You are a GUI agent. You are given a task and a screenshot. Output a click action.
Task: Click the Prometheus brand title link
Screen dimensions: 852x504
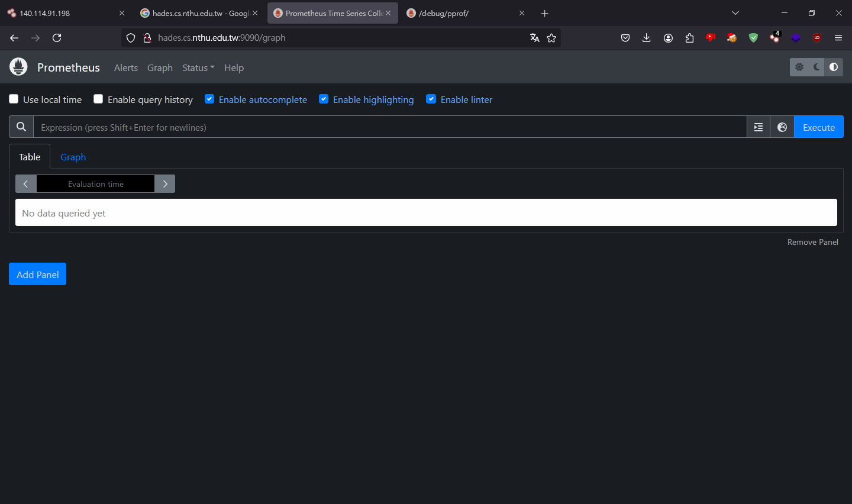click(69, 67)
